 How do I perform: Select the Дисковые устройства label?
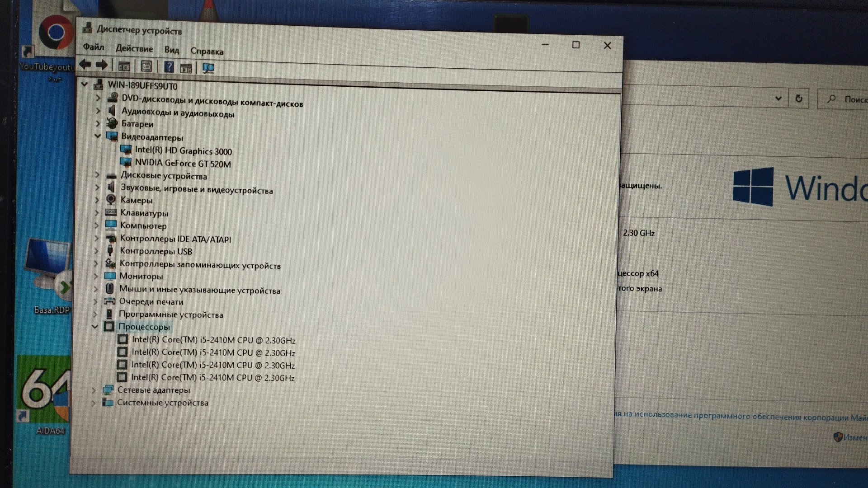click(x=164, y=175)
